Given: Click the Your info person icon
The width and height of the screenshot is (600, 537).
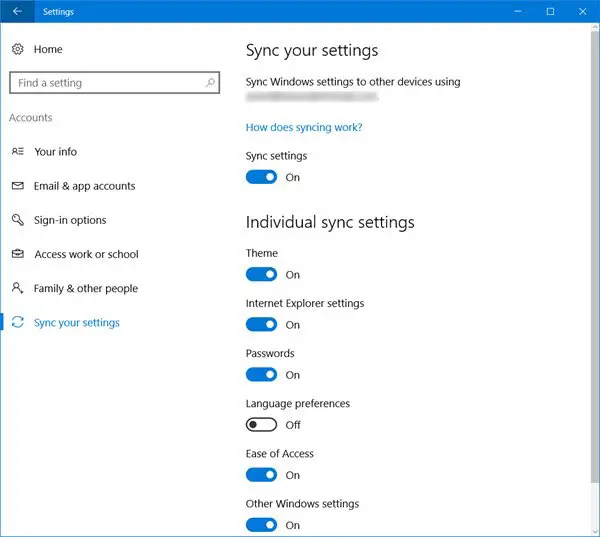Looking at the screenshot, I should coord(17,152).
